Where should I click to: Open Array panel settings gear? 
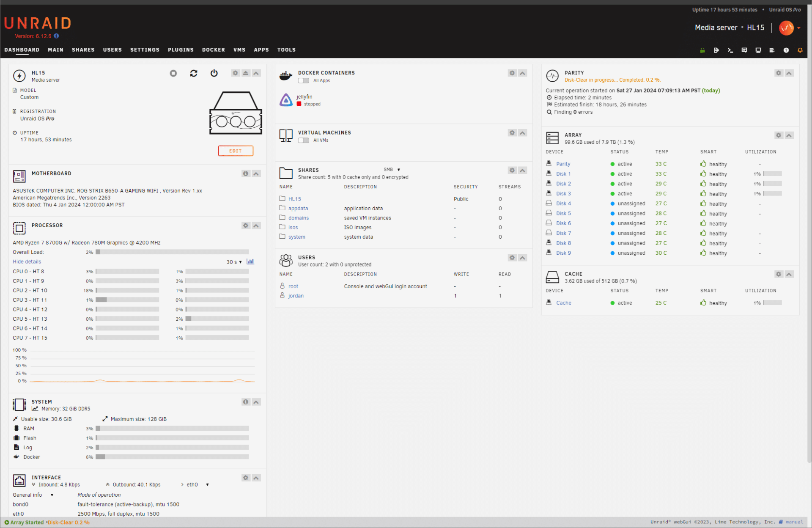[x=779, y=135]
